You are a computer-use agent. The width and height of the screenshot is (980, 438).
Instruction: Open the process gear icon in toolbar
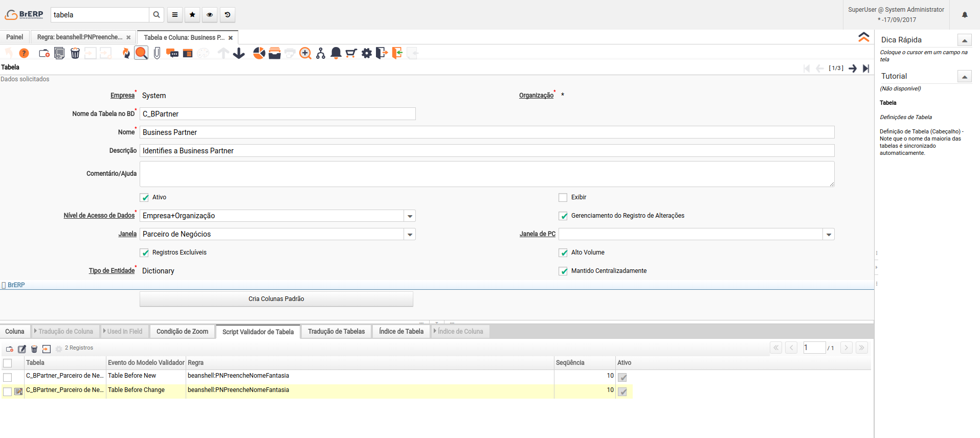click(x=367, y=53)
